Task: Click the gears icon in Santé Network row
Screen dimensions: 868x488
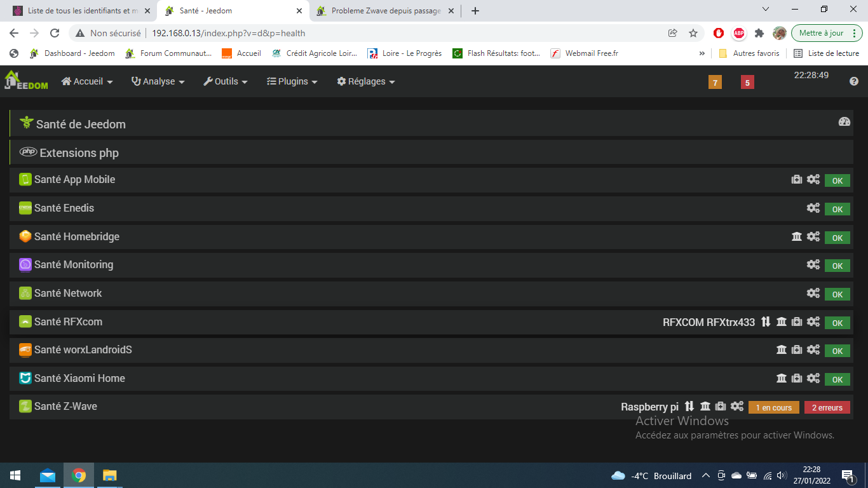Action: click(813, 293)
